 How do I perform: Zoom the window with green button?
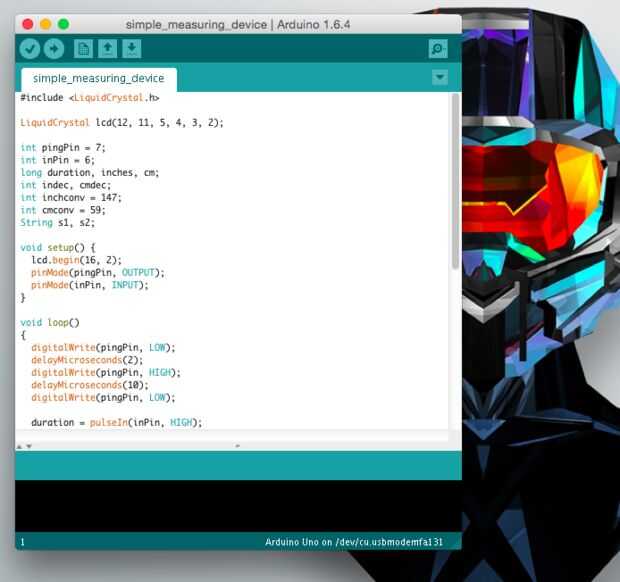pos(63,25)
